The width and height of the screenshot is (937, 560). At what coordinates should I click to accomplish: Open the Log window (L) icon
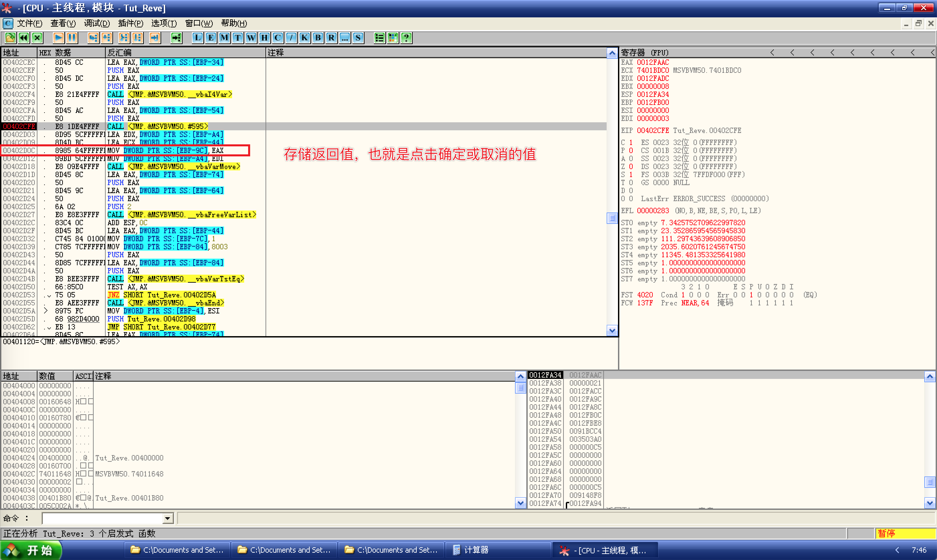coord(198,38)
